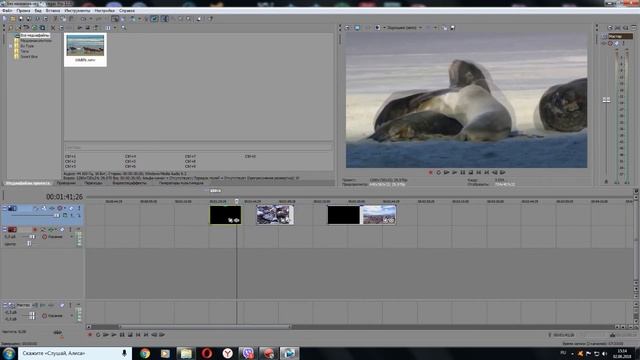Viewport: 640px width, 360px height.
Task: Click the preview Loop playback button
Action: [x=438, y=172]
